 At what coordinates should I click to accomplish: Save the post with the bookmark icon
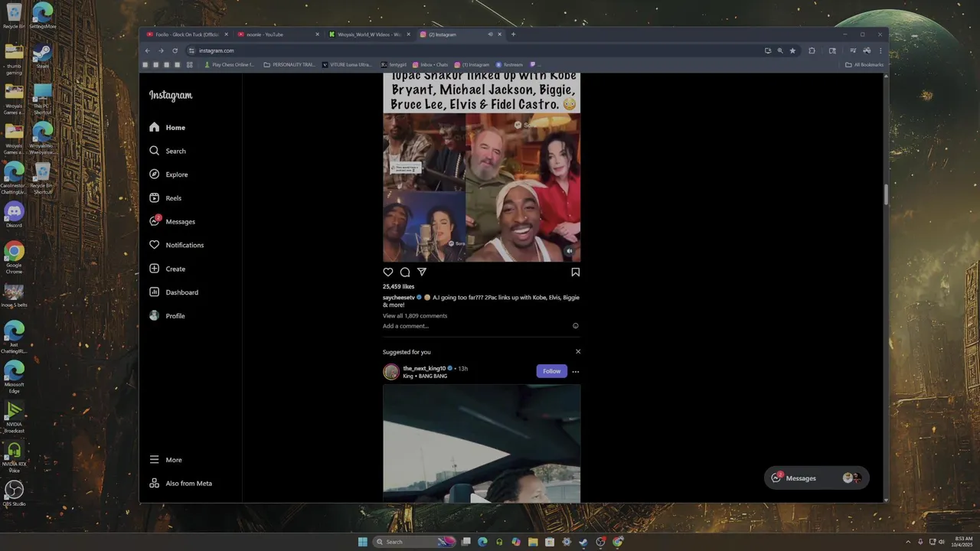tap(575, 272)
